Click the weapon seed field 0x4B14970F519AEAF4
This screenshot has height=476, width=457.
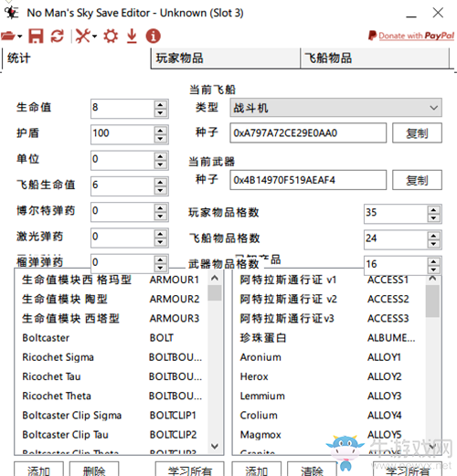[x=308, y=180]
